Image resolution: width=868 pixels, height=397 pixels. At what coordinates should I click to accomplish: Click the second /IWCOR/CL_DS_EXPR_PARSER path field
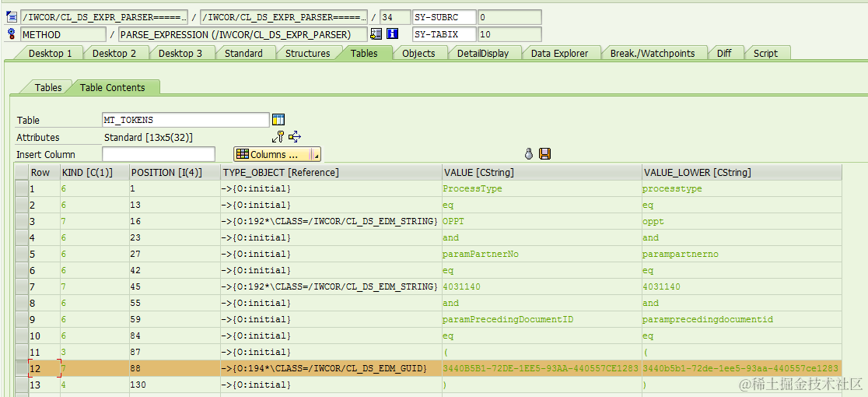284,17
